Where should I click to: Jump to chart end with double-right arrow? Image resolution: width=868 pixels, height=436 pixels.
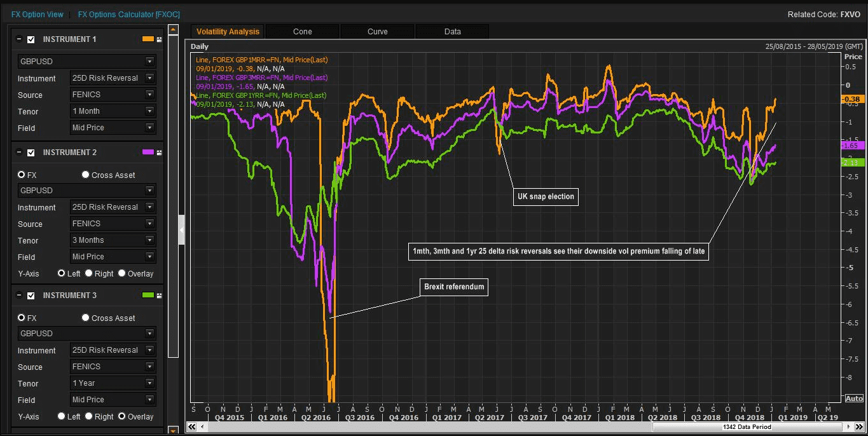coord(858,427)
